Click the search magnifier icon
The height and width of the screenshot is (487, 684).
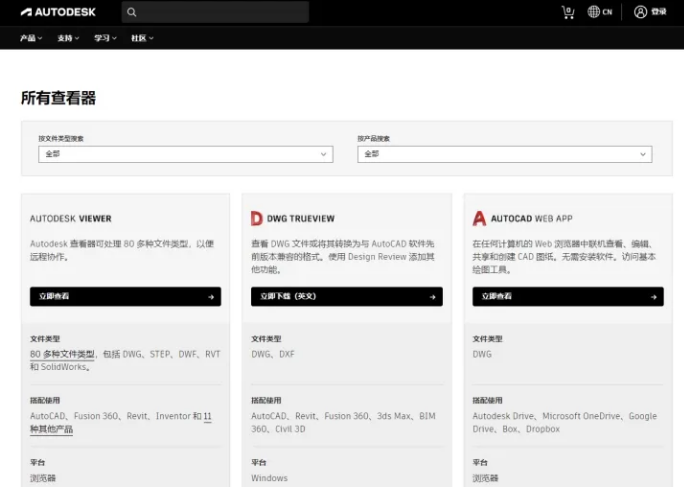(x=131, y=12)
